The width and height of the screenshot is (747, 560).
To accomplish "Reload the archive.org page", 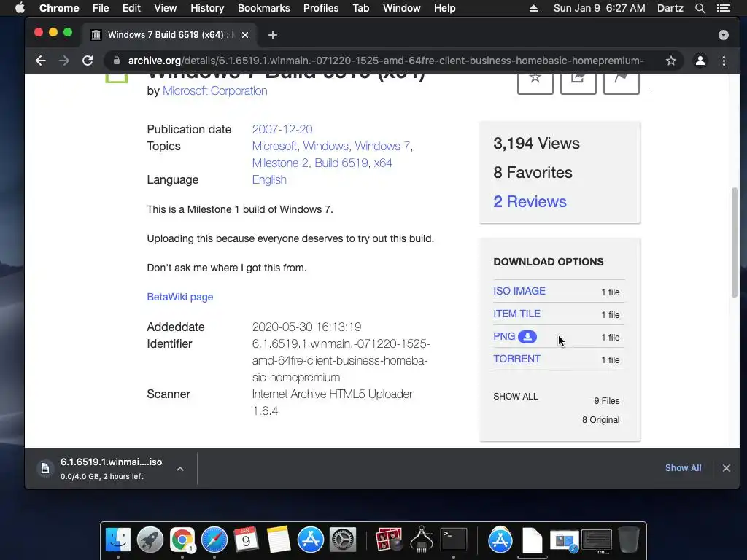I will [88, 61].
